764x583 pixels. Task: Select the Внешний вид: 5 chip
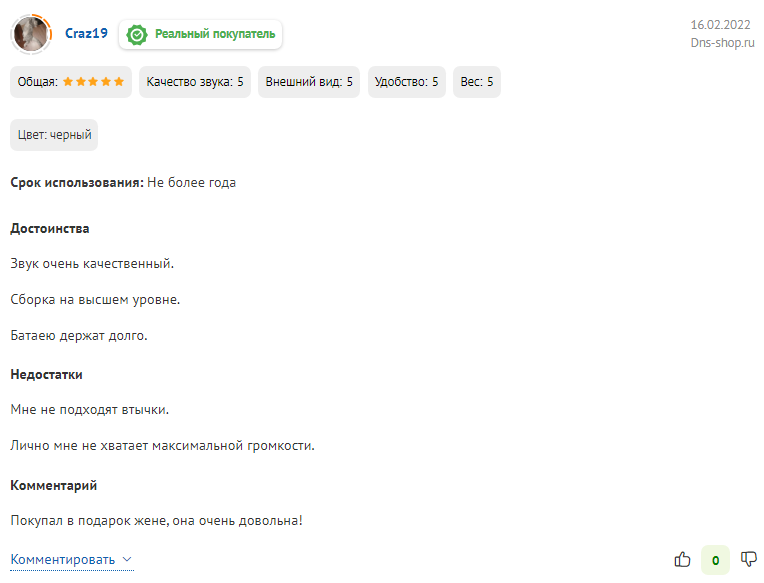(x=309, y=82)
